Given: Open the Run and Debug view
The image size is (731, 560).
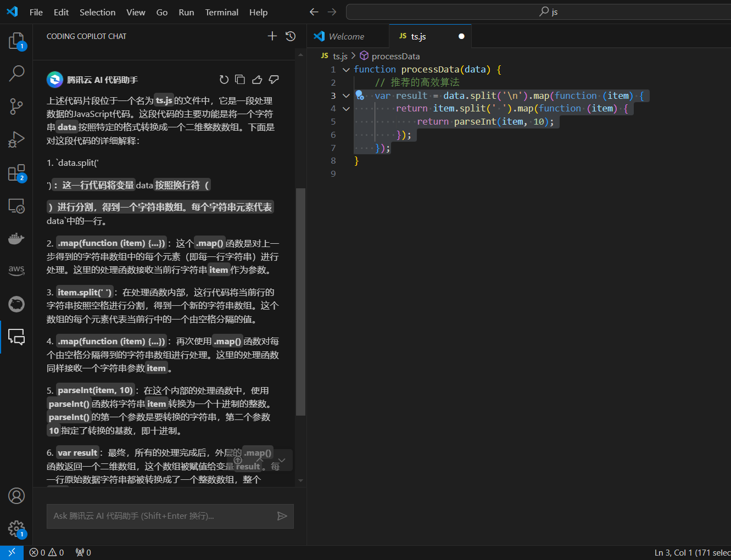Looking at the screenshot, I should point(16,139).
